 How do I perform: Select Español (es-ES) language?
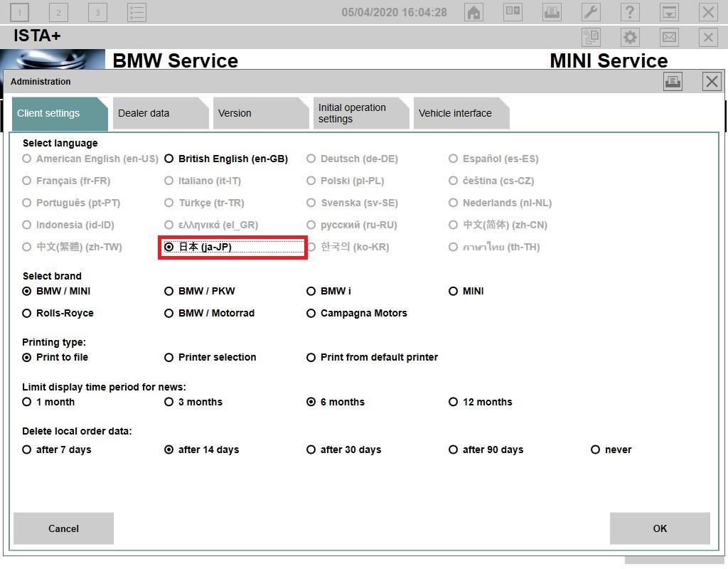click(493, 159)
